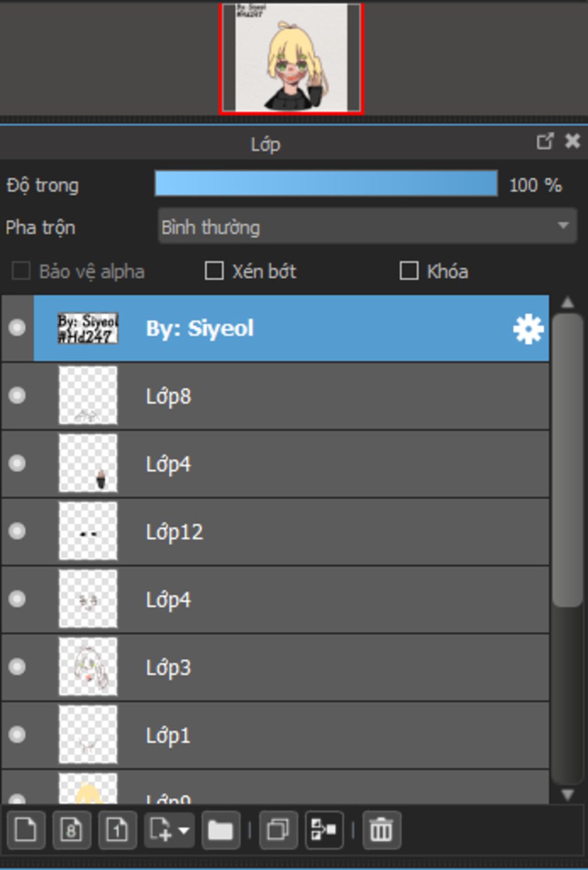Toggle visibility of Lớp12 layer
Screen dimensions: 588x870
coord(17,531)
